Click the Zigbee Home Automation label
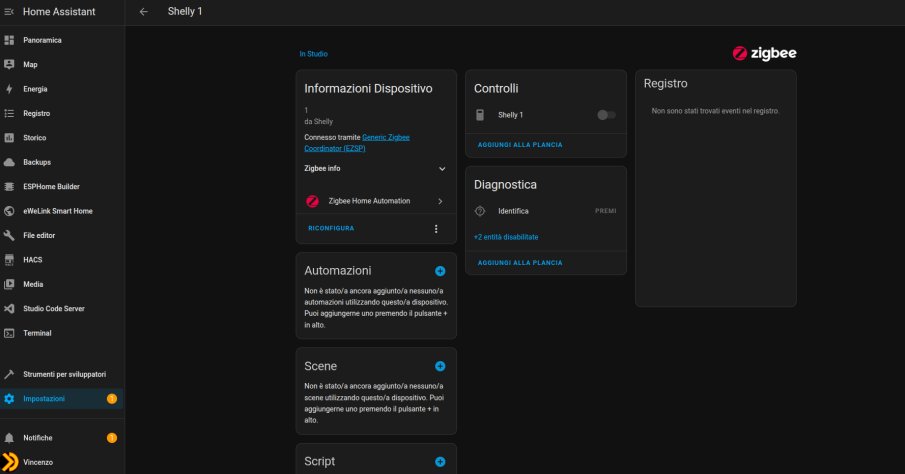905x474 pixels. point(369,201)
